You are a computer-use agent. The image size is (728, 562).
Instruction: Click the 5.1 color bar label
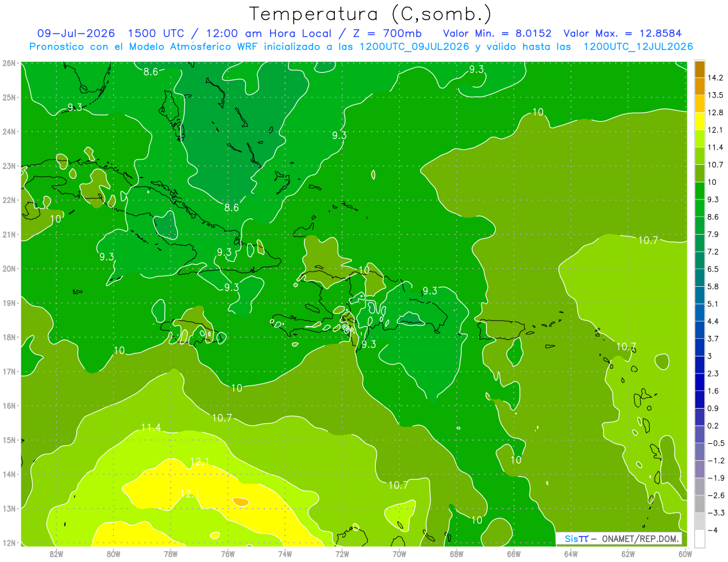pos(713,304)
